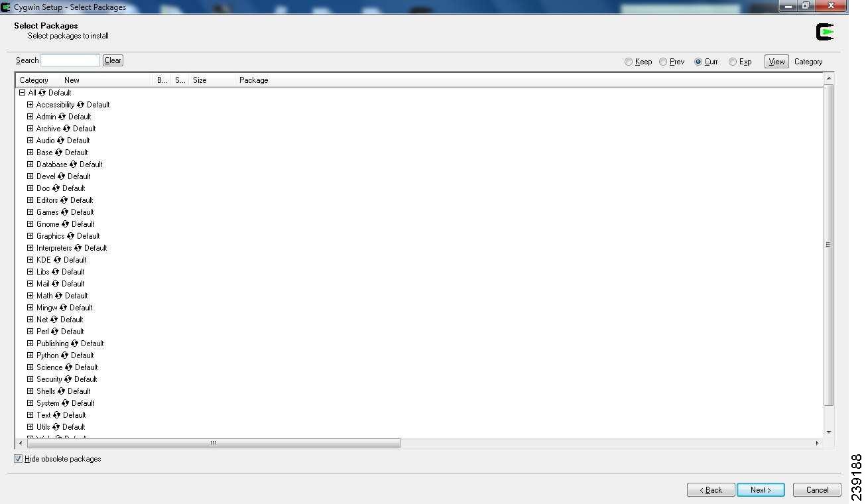This screenshot has width=866, height=504.
Task: Expand the System category
Action: (x=30, y=403)
